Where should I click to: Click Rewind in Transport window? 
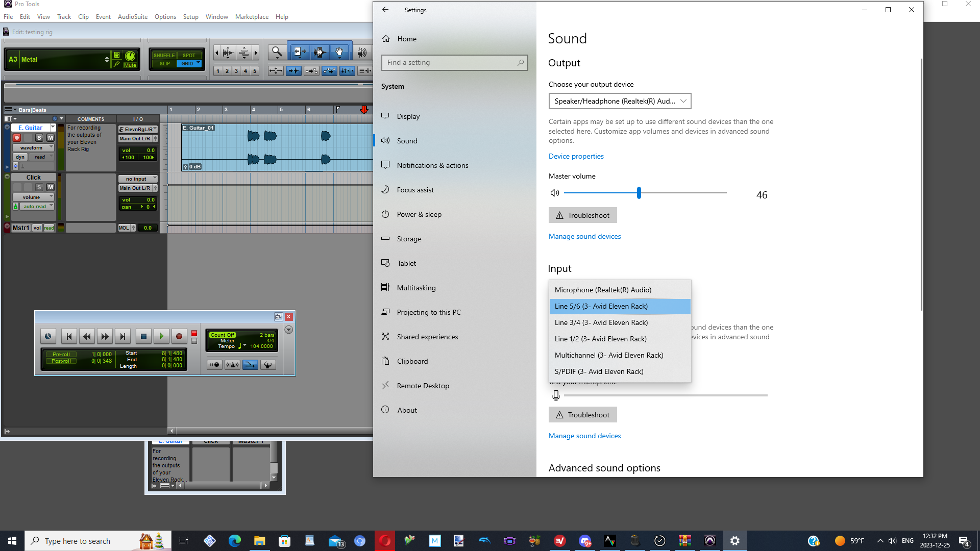coord(87,336)
